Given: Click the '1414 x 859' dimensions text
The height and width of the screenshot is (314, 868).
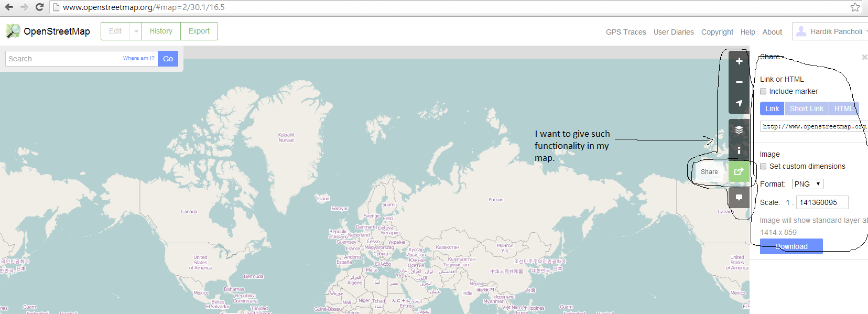Looking at the screenshot, I should click(778, 232).
